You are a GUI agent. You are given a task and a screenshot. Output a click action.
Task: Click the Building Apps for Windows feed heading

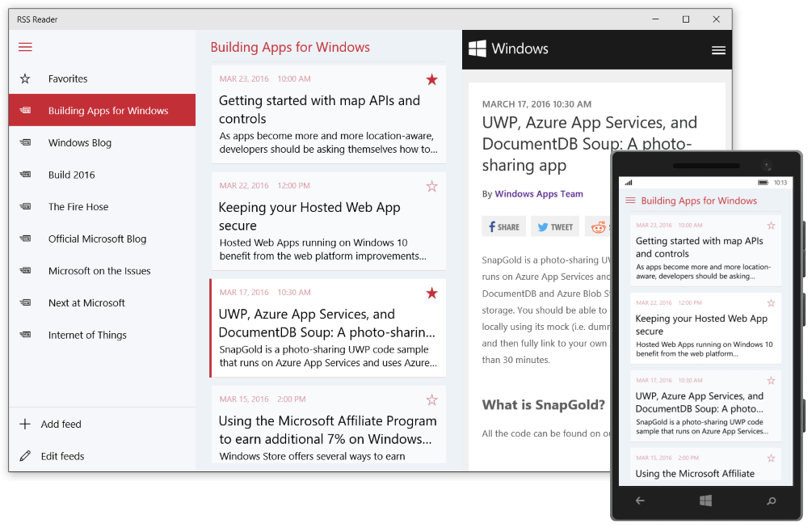click(290, 47)
